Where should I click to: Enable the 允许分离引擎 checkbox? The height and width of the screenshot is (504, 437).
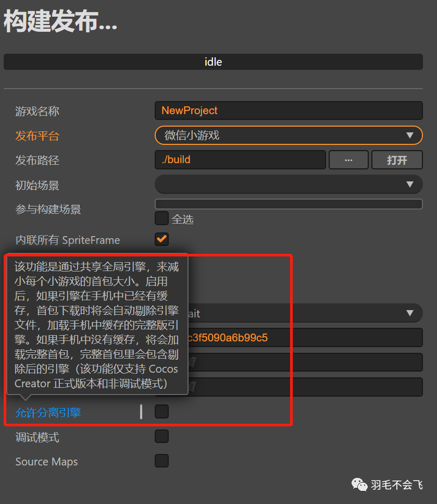[x=161, y=411]
